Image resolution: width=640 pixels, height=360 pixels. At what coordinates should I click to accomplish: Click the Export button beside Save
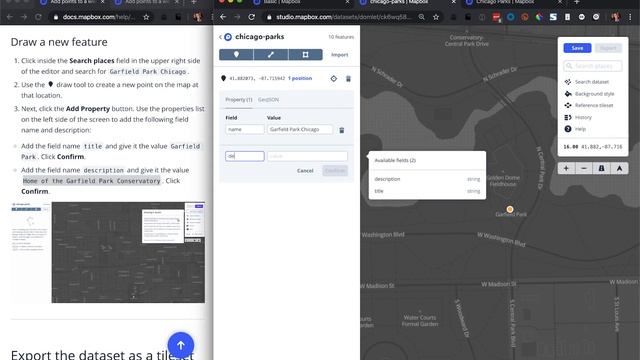pos(608,48)
